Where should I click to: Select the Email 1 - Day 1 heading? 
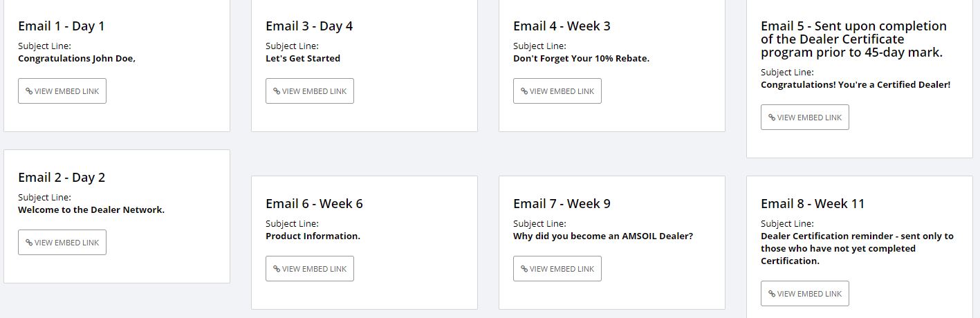click(x=62, y=26)
